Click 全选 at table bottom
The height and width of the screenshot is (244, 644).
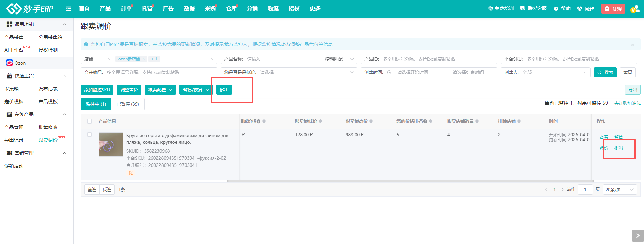pyautogui.click(x=92, y=190)
